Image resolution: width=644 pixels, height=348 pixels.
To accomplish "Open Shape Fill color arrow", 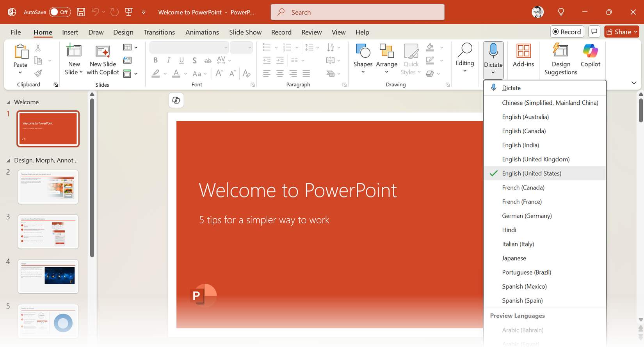I will [x=442, y=48].
